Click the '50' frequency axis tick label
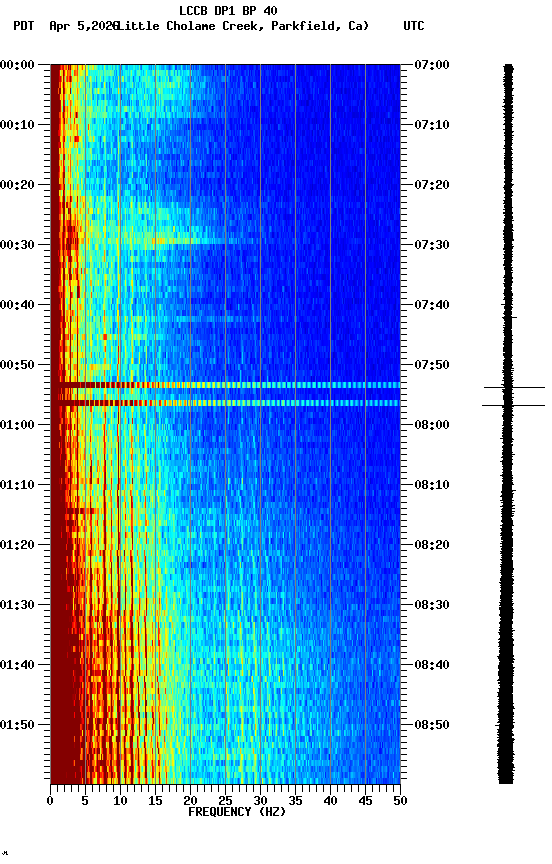This screenshot has height=864, width=552. click(401, 801)
